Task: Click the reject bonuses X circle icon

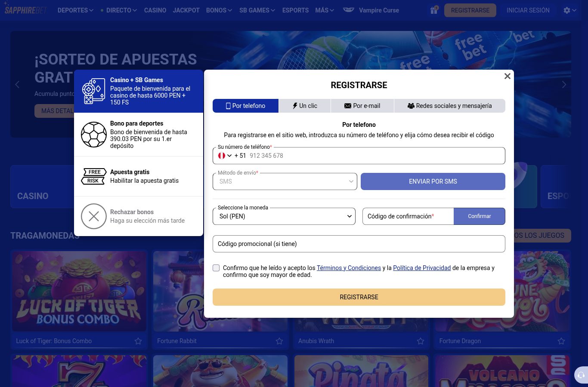Action: click(94, 216)
